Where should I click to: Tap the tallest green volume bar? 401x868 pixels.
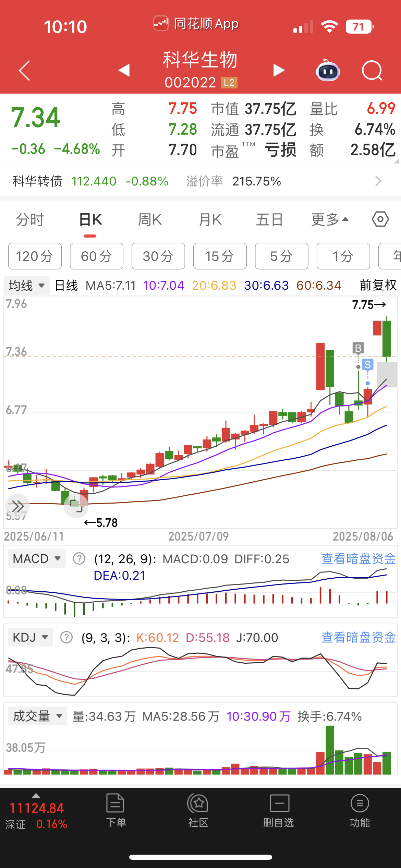click(330, 750)
